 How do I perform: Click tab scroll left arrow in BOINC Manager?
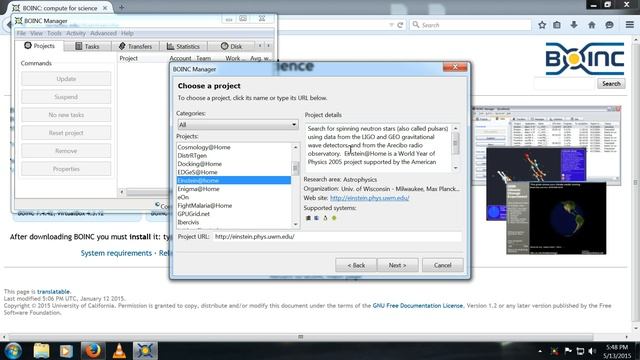pos(260,46)
